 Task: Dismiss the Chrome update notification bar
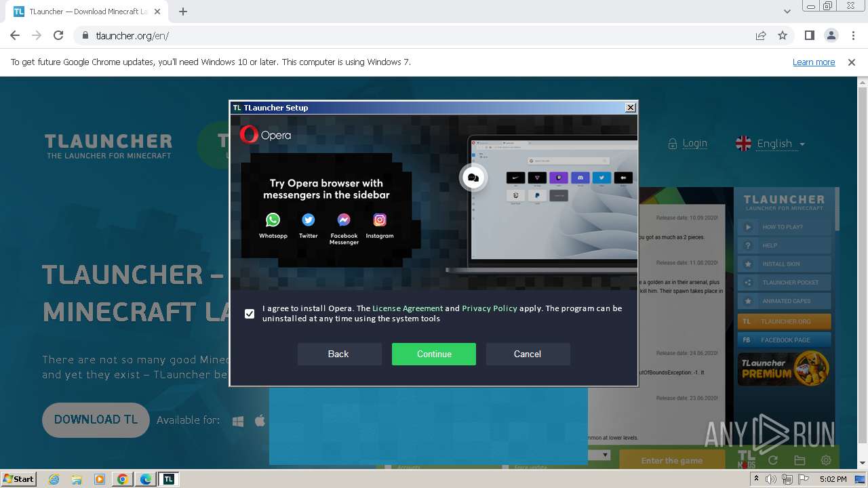(852, 62)
